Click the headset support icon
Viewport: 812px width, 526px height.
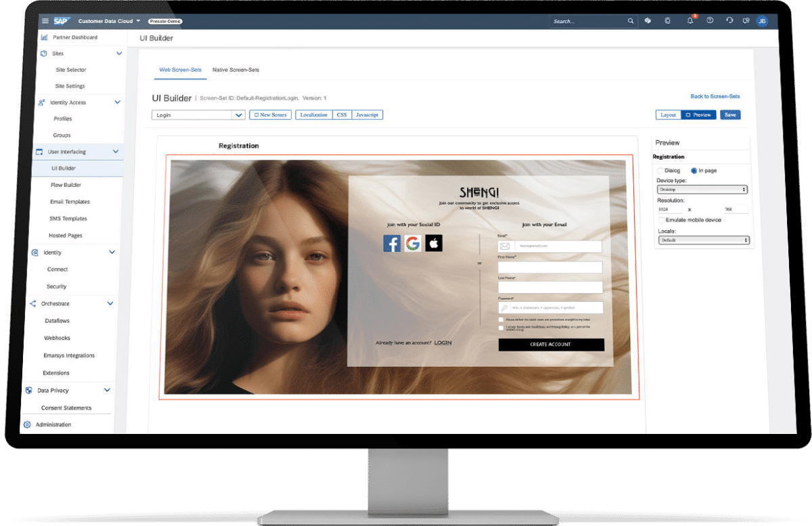click(729, 21)
